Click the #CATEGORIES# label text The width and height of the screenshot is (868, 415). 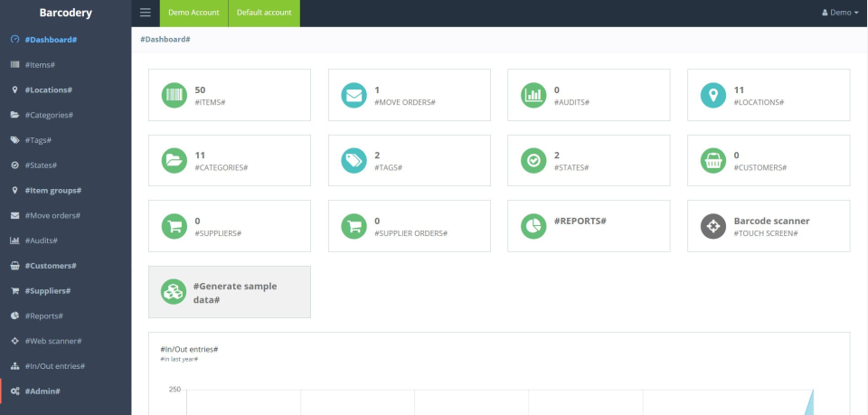[222, 167]
